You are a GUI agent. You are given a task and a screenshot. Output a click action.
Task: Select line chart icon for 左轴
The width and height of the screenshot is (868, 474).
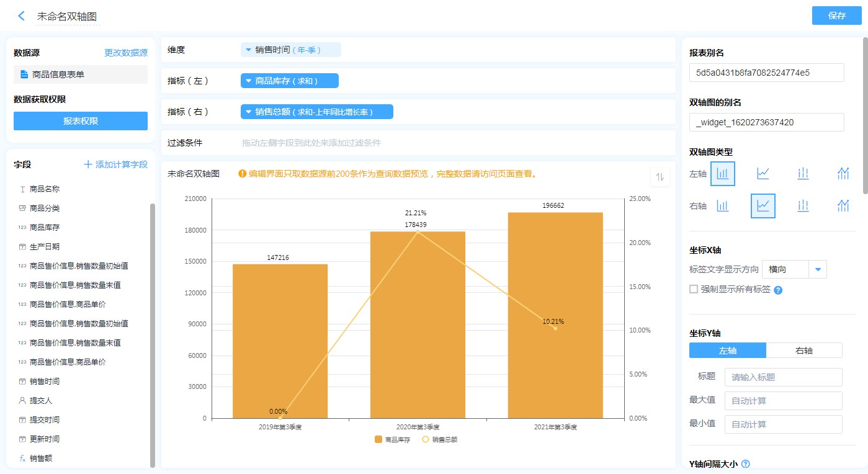763,174
